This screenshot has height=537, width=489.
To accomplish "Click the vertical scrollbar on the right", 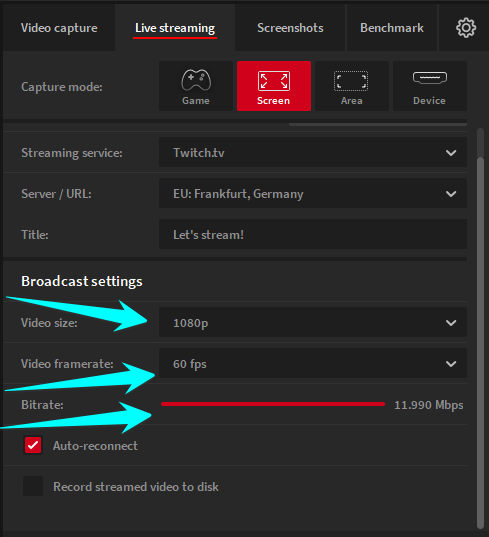I will pos(480,329).
